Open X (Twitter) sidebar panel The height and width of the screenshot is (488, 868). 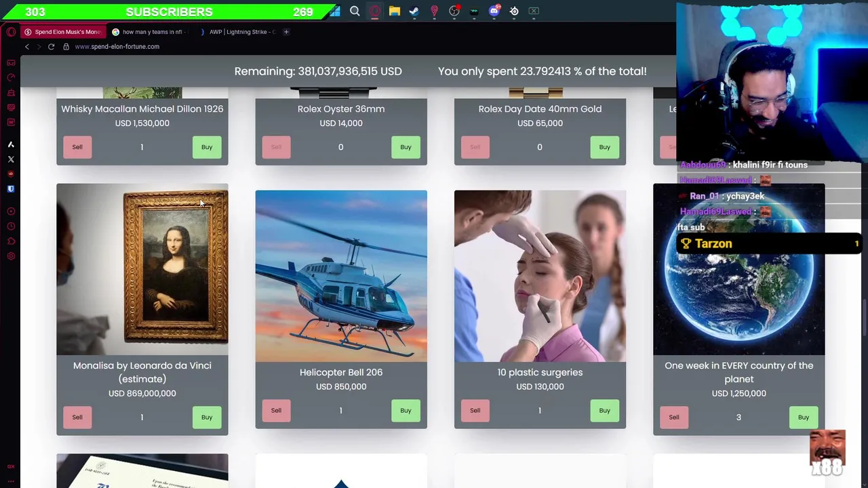coord(11,159)
